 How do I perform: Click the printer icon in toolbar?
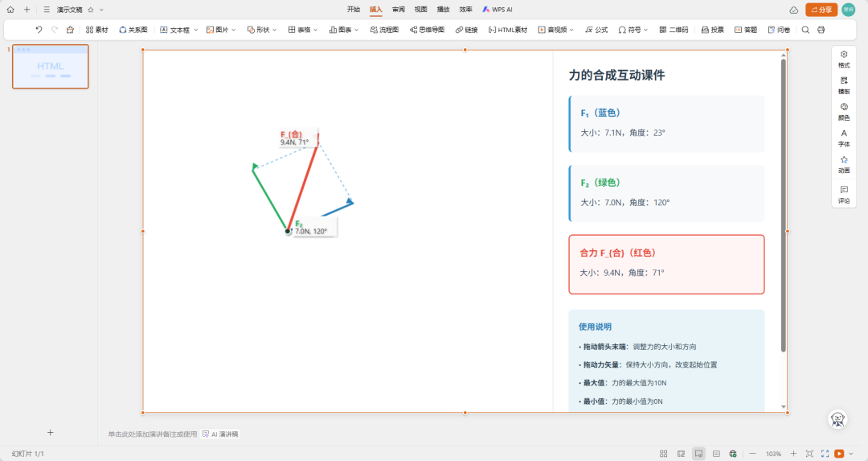click(821, 30)
